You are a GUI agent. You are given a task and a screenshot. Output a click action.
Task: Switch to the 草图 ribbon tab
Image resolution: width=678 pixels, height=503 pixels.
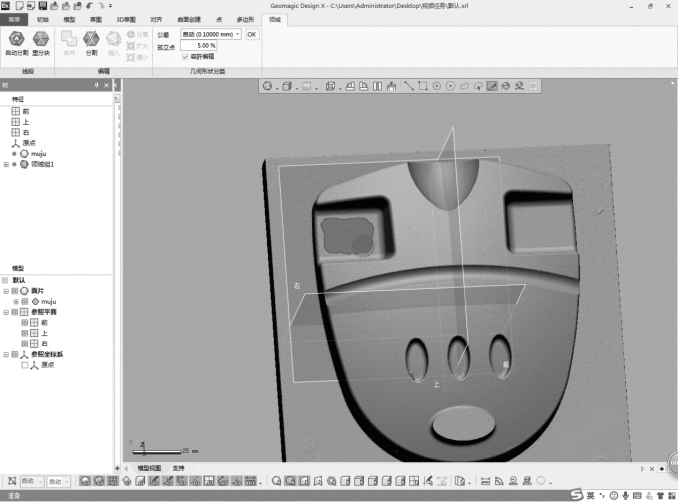(x=95, y=19)
